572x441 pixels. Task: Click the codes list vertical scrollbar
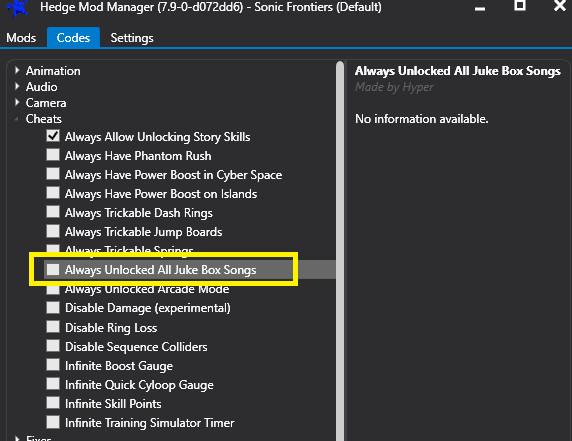click(340, 251)
